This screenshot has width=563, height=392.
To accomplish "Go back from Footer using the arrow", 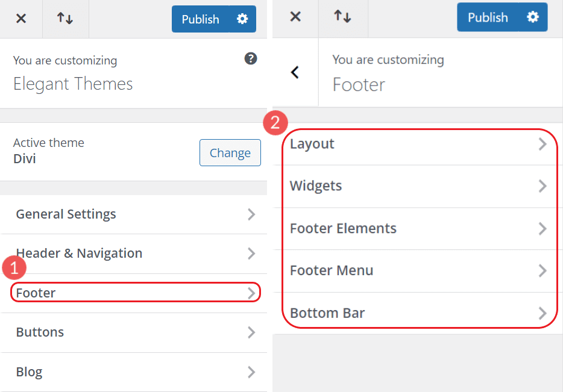I will click(295, 72).
